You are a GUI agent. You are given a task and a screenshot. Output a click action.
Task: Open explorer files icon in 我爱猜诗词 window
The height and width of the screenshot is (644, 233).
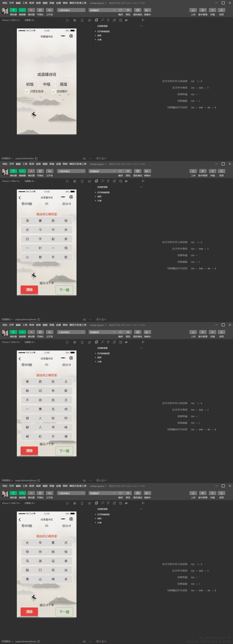(x=96, y=20)
